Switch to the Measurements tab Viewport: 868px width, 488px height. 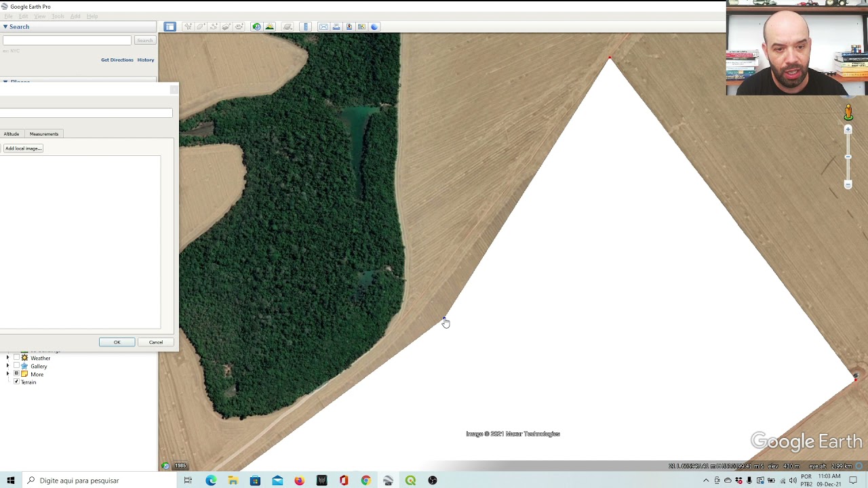point(44,134)
